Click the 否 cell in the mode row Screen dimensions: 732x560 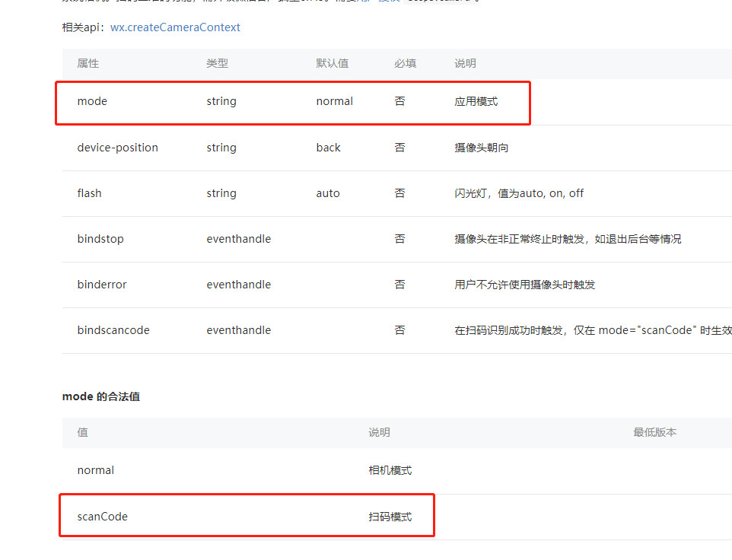coord(399,101)
